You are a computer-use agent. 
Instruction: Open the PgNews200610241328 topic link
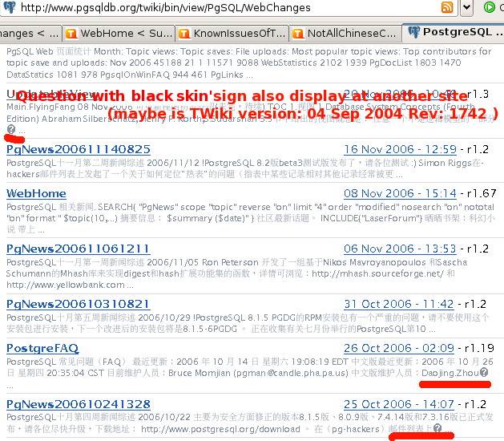coord(78,404)
